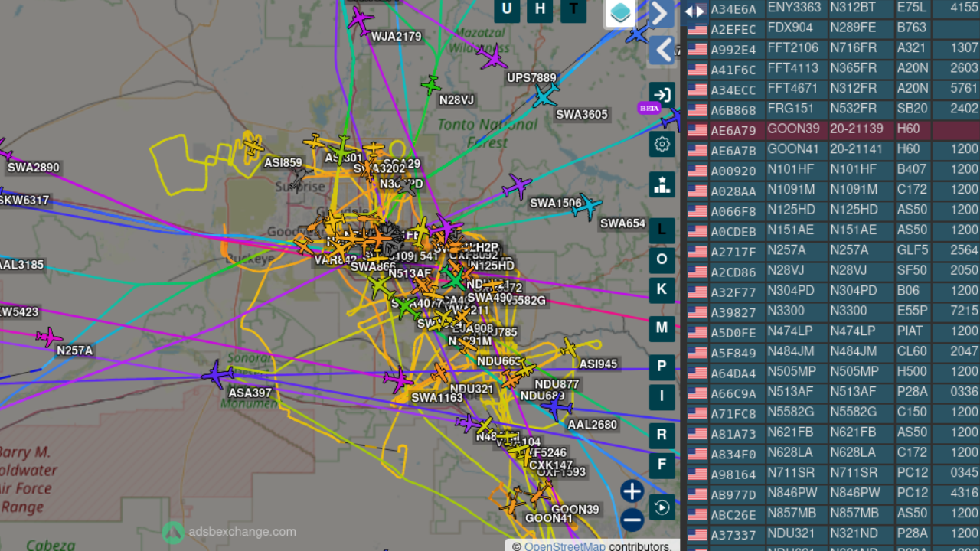
Task: Open the replay history icon
Action: pos(662,507)
